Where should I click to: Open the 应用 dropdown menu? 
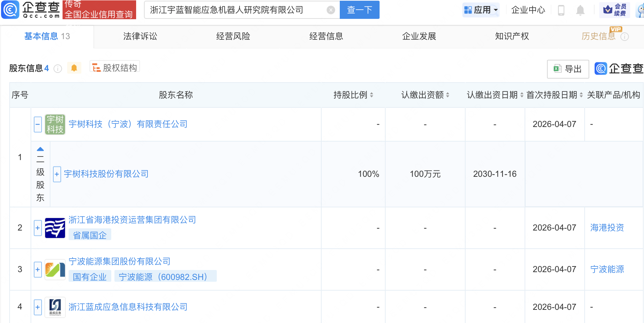481,10
